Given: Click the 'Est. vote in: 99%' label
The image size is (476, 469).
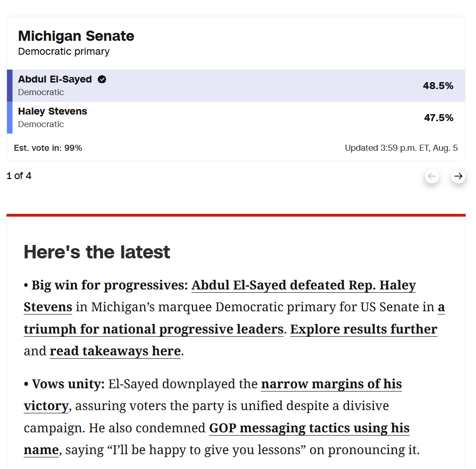Looking at the screenshot, I should click(x=48, y=148).
